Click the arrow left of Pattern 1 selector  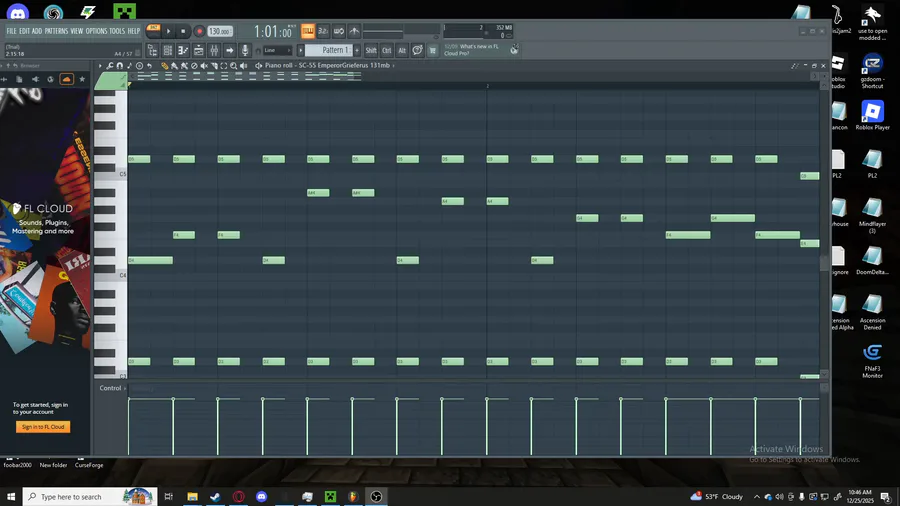(x=300, y=50)
